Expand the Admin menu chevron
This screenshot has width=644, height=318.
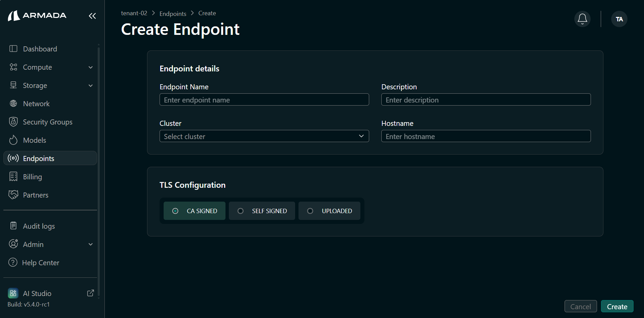pyautogui.click(x=91, y=244)
